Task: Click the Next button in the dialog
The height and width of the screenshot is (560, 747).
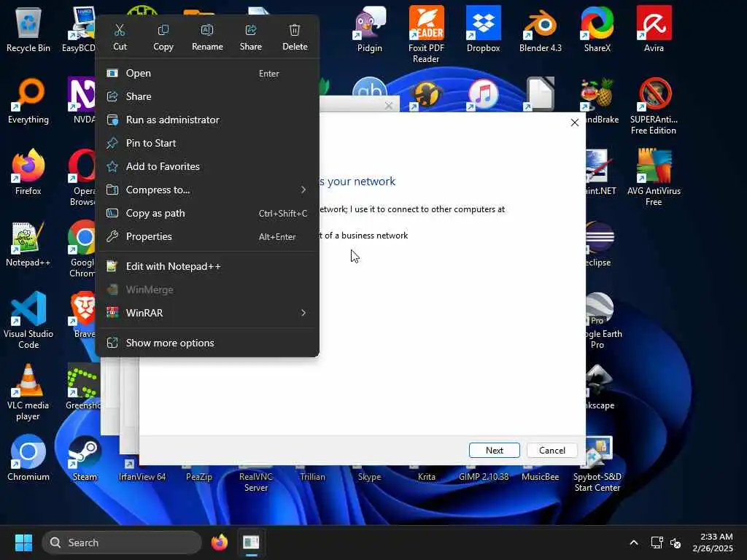Action: tap(494, 451)
